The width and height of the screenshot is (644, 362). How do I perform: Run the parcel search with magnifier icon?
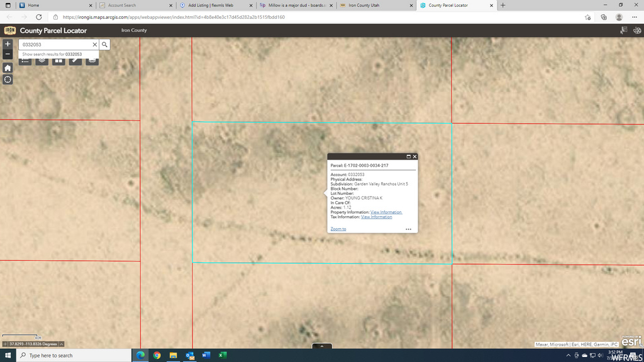pyautogui.click(x=105, y=45)
